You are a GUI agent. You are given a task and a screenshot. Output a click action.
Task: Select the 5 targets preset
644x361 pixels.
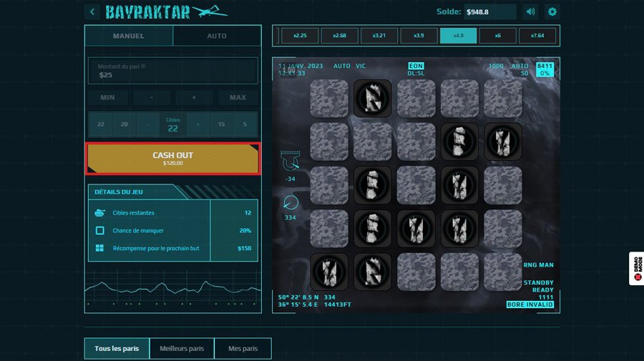click(245, 124)
